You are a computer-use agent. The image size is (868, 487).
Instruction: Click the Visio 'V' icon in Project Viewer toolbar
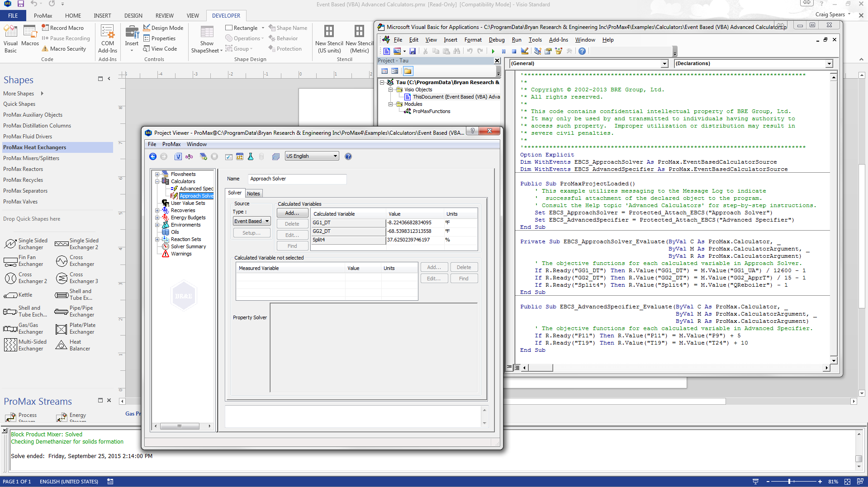[x=178, y=156]
